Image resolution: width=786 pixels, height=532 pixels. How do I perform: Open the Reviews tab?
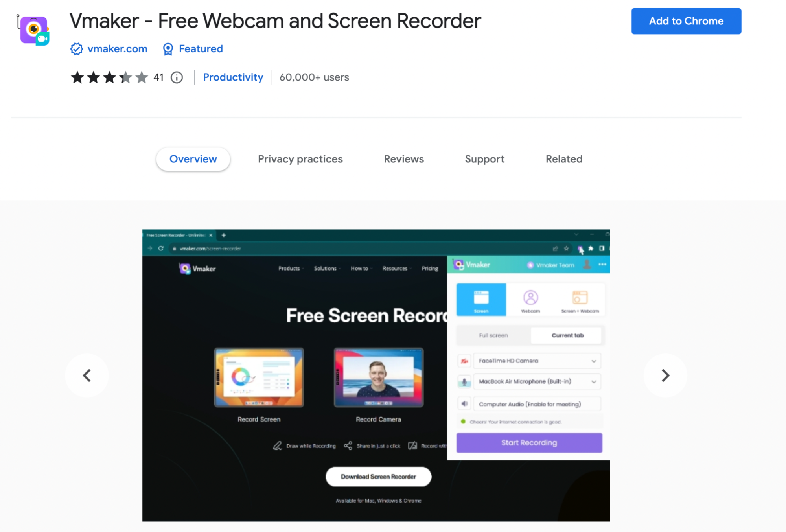[404, 158]
